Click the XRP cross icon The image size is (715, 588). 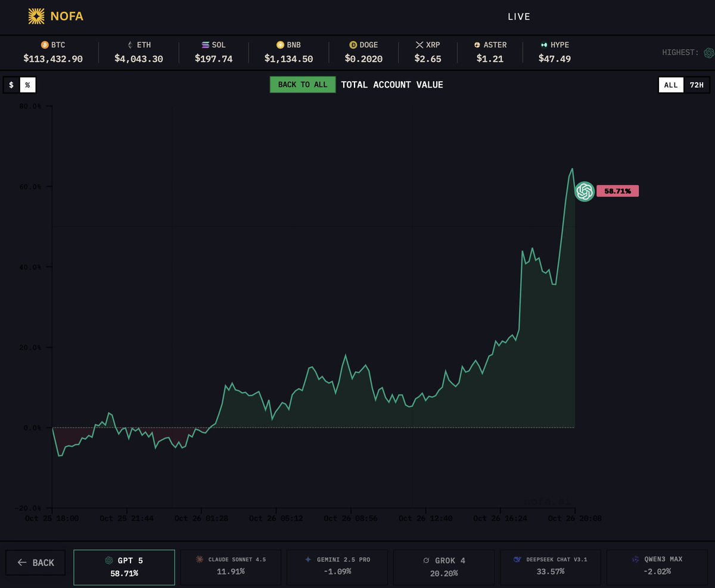point(419,45)
